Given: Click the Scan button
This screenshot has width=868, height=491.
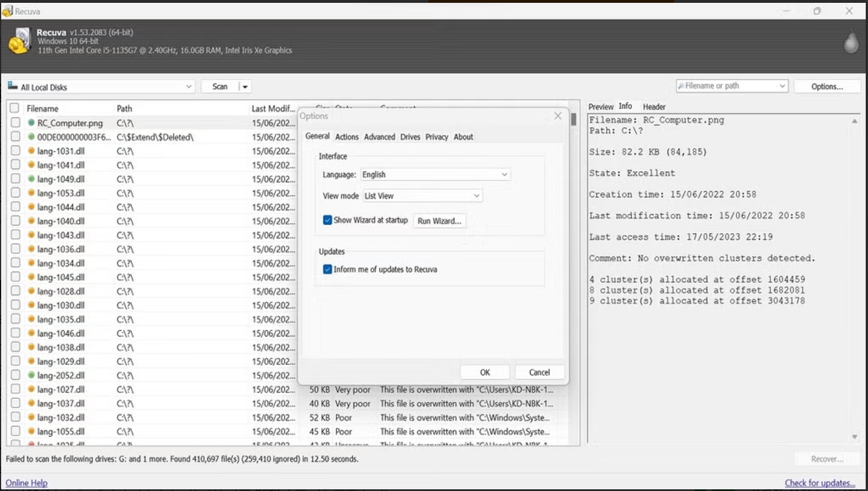Looking at the screenshot, I should click(x=220, y=86).
